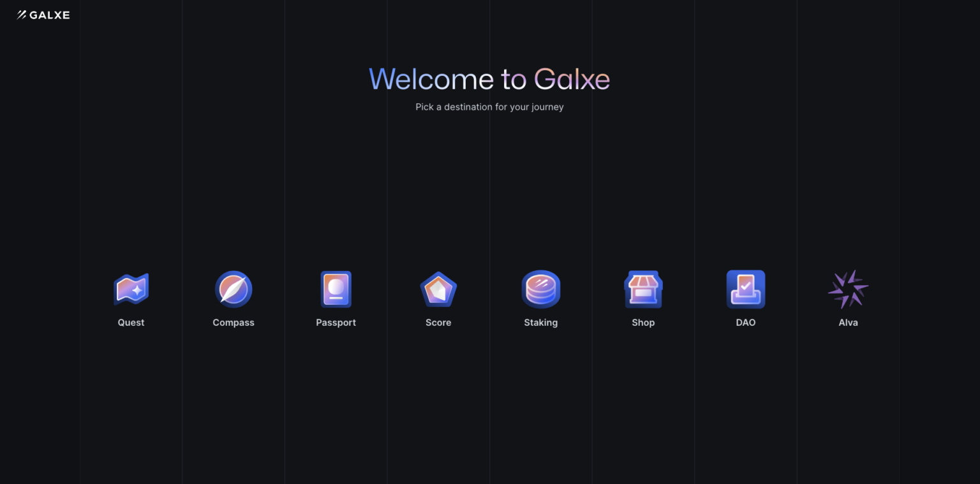Click the Alva text label
Image resolution: width=980 pixels, height=484 pixels.
pyautogui.click(x=848, y=322)
